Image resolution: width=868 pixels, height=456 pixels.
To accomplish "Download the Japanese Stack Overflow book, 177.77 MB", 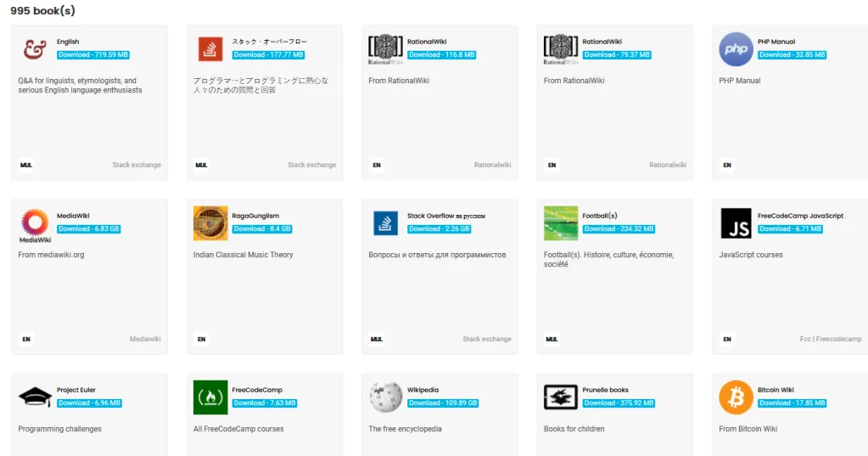I will [x=268, y=55].
